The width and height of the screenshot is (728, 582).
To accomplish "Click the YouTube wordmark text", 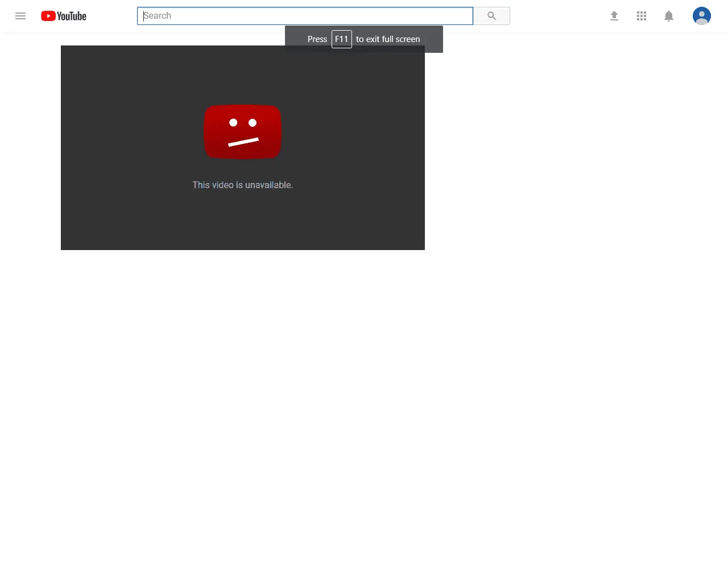I will click(72, 16).
